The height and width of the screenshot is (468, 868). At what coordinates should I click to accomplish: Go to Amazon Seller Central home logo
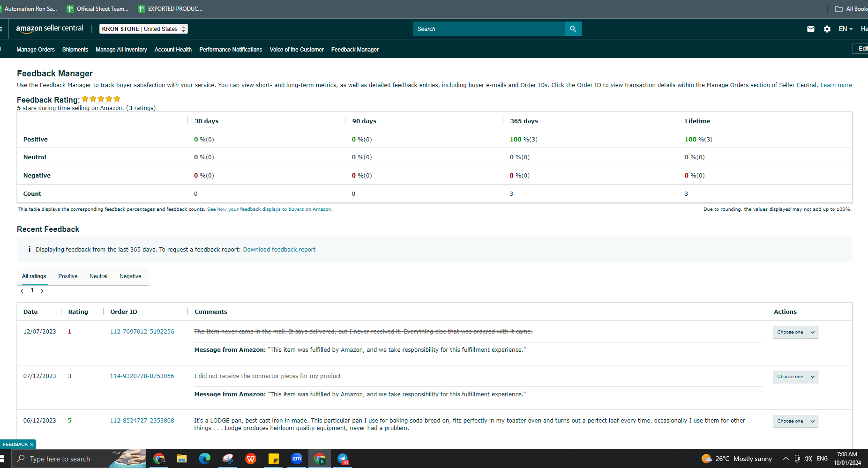point(50,29)
